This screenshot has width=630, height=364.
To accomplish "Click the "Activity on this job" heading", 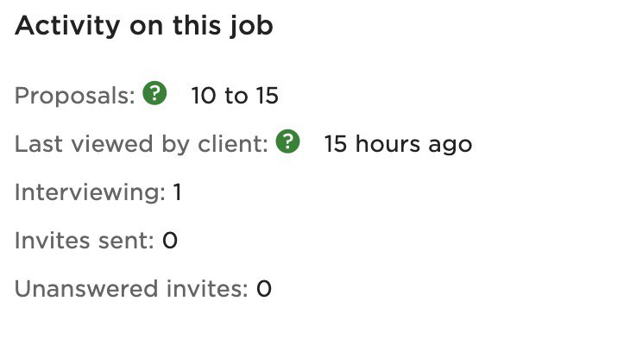I will [x=144, y=27].
